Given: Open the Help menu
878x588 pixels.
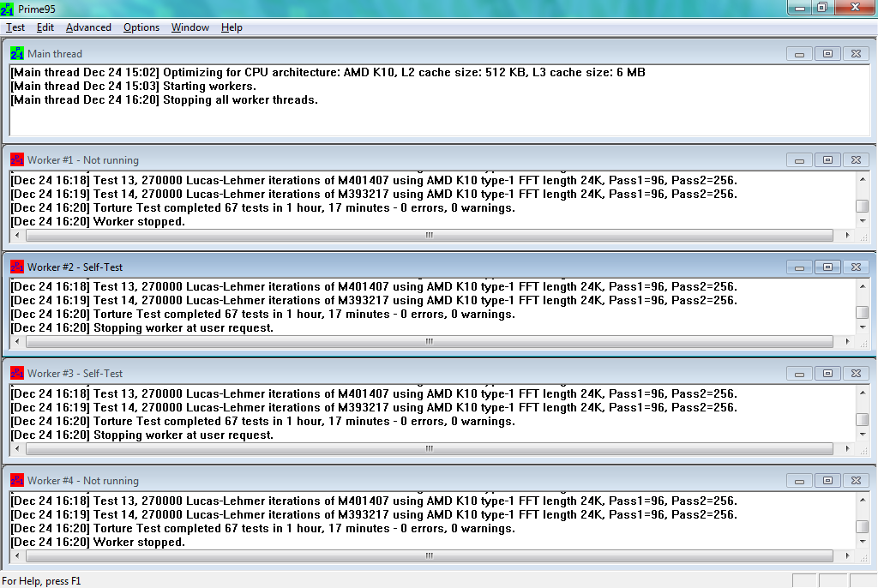Looking at the screenshot, I should point(232,27).
